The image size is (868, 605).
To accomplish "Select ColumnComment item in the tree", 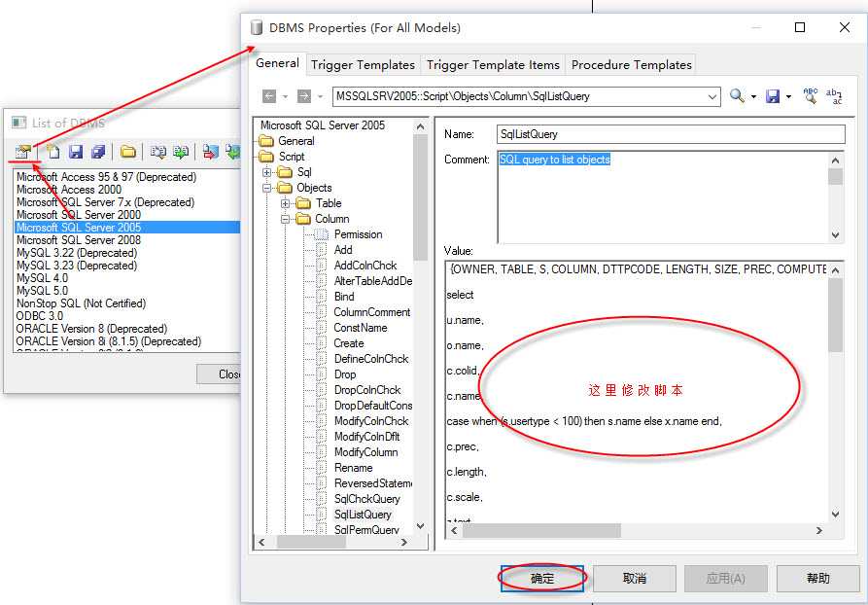I will tap(372, 312).
